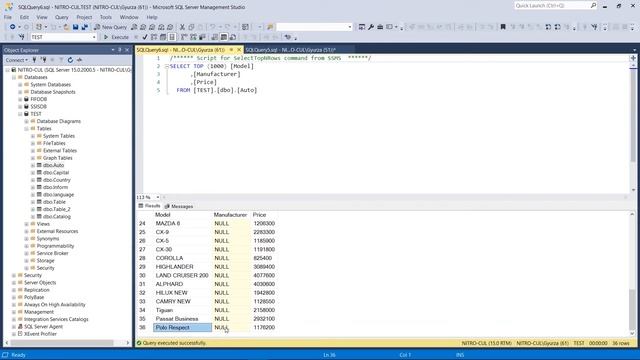Click the Save disk icon
Screen dimensions: 640x360
click(x=76, y=27)
